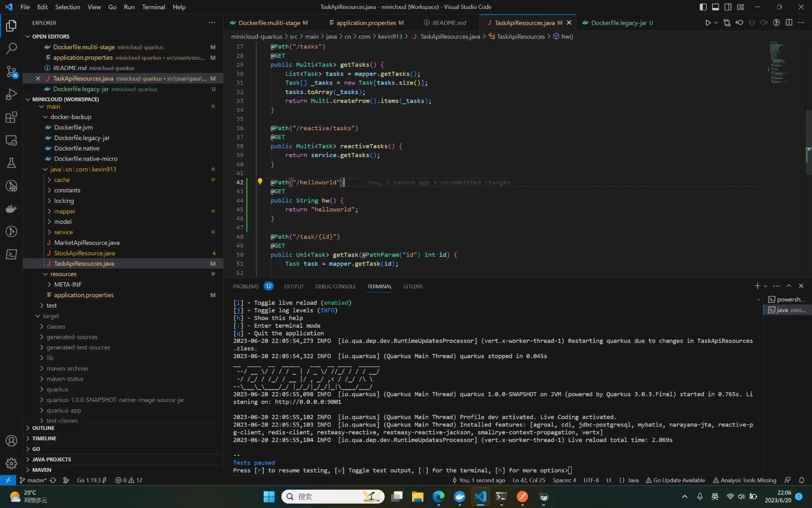812x508 pixels.
Task: Open editor More Actions ellipsis
Action: click(x=801, y=23)
